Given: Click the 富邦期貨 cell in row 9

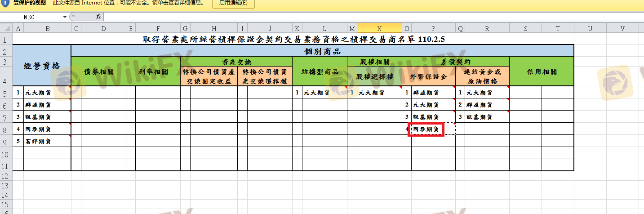Looking at the screenshot, I should (47, 141).
